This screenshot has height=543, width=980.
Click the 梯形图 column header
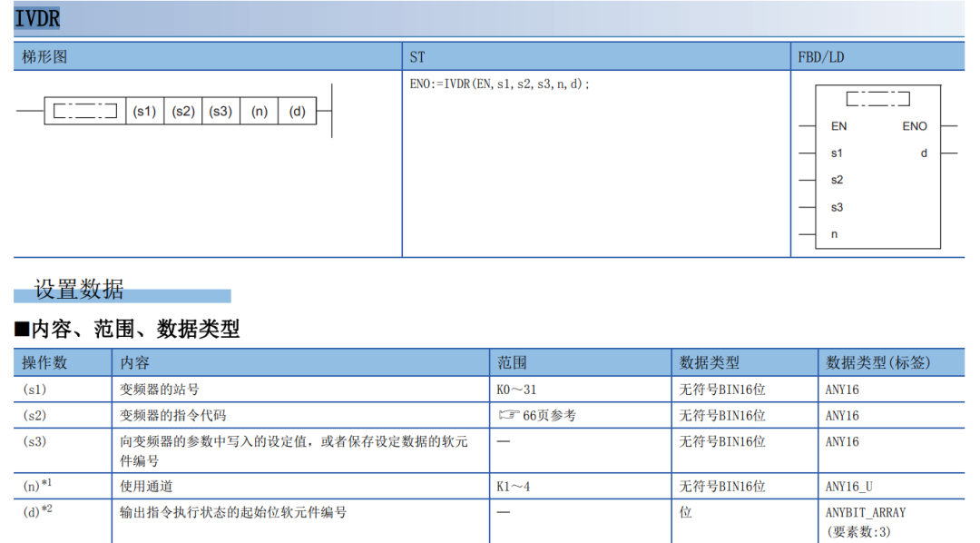coord(45,56)
